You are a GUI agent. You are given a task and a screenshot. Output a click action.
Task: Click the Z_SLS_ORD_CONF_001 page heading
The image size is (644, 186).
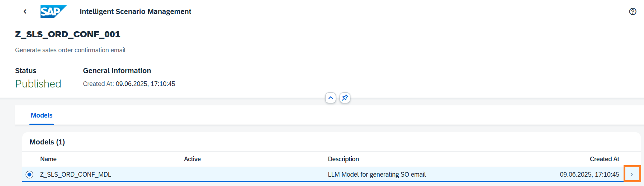(68, 34)
